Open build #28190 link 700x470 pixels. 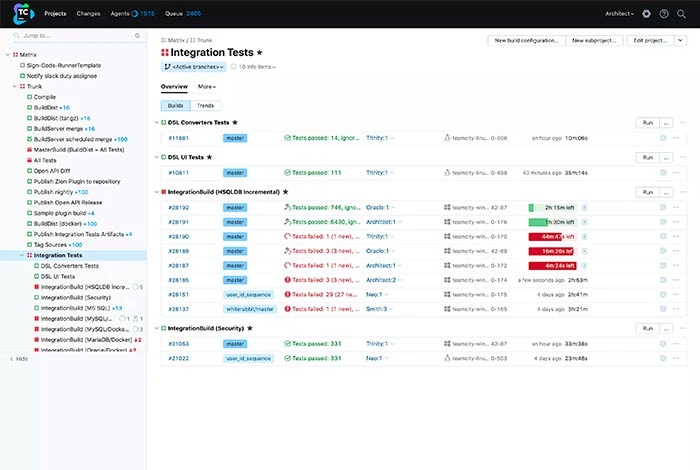tap(178, 236)
